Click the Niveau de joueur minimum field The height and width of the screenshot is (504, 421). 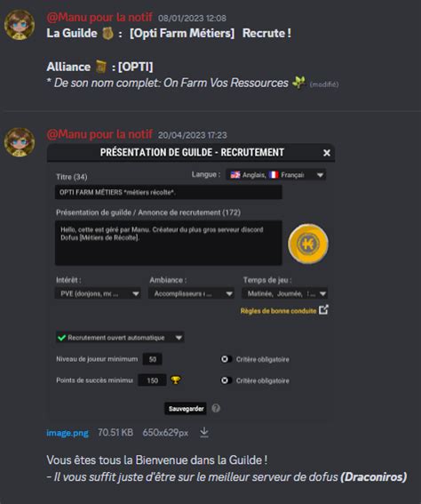(x=152, y=359)
